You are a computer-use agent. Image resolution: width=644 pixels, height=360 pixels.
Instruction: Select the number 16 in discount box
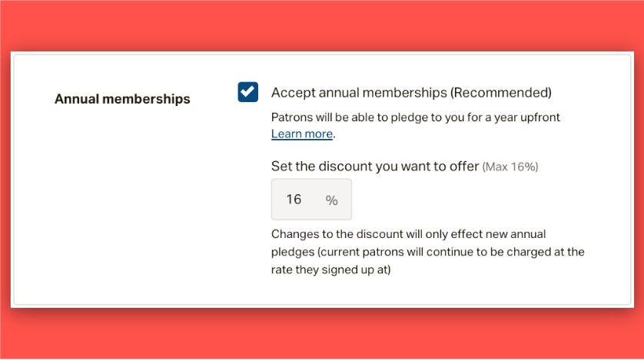[294, 200]
